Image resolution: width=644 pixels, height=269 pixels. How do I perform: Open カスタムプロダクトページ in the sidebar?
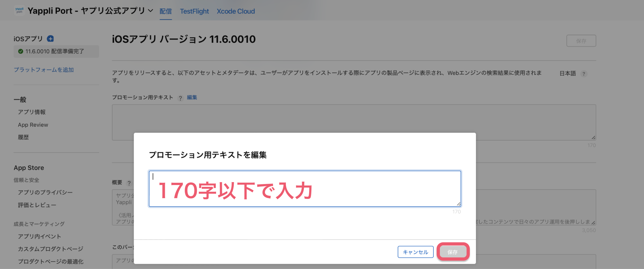(x=51, y=249)
